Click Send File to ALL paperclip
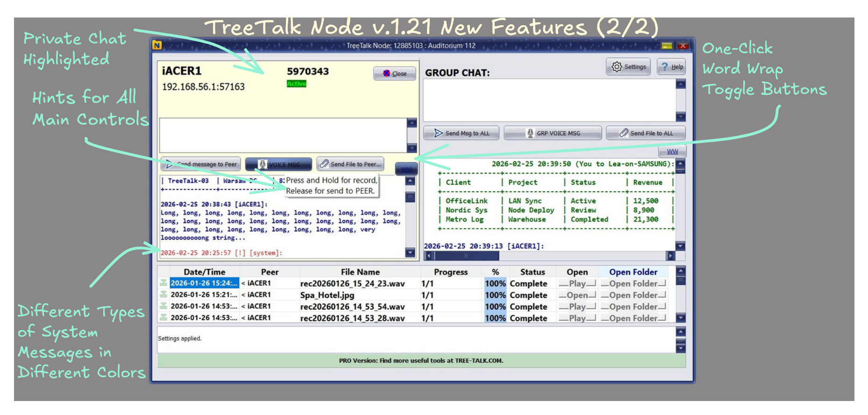 pyautogui.click(x=646, y=133)
